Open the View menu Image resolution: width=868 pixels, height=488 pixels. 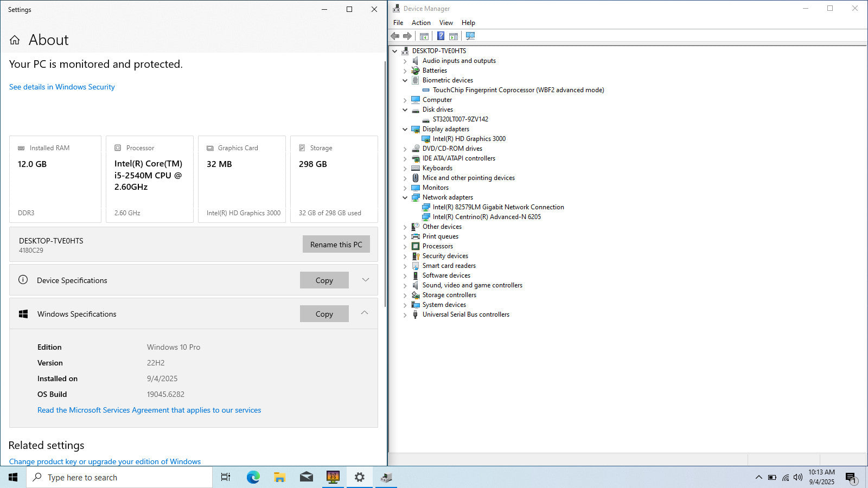(446, 23)
